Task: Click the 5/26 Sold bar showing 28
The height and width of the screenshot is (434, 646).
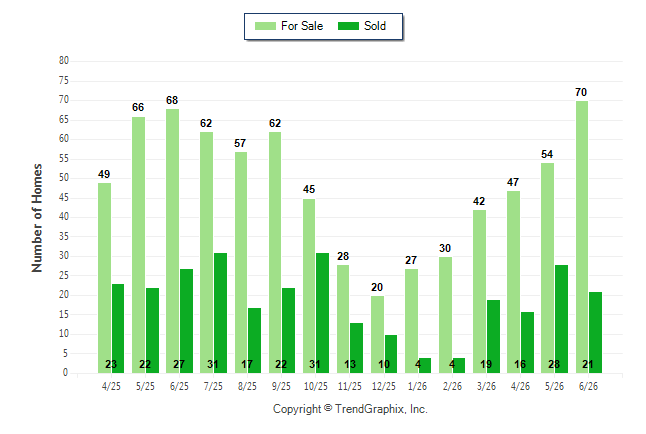Action: pos(562,319)
